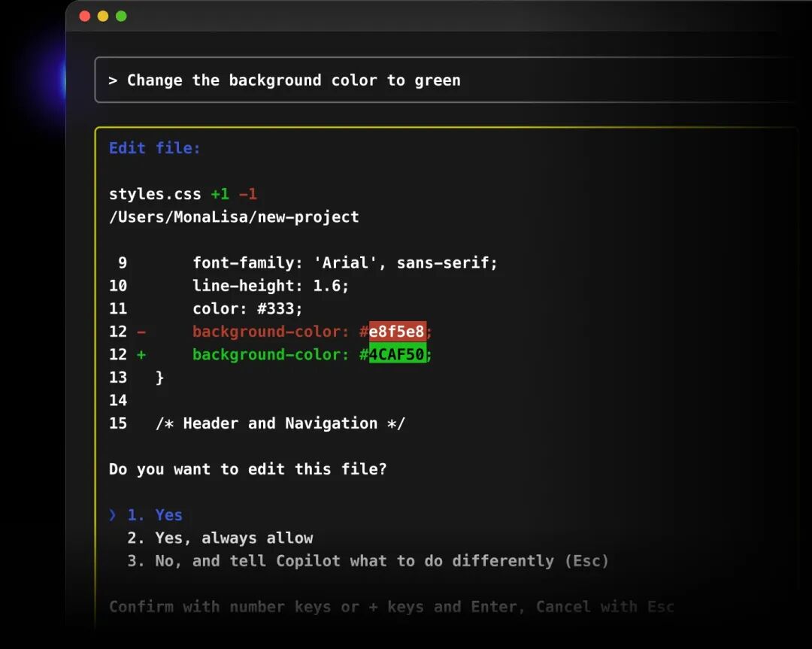Click the +1 addition counter beside styles.css

click(x=219, y=193)
